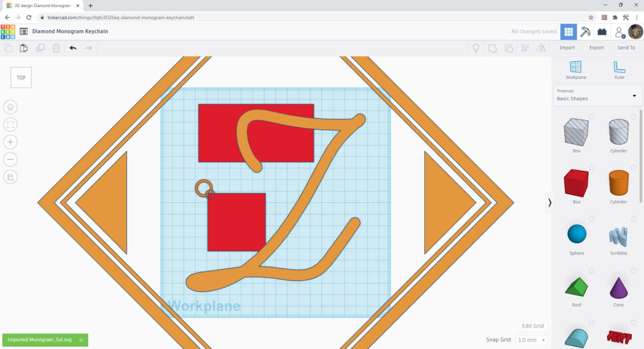644x349 pixels.
Task: Open the Snap Grid value dropdown
Action: (x=544, y=340)
